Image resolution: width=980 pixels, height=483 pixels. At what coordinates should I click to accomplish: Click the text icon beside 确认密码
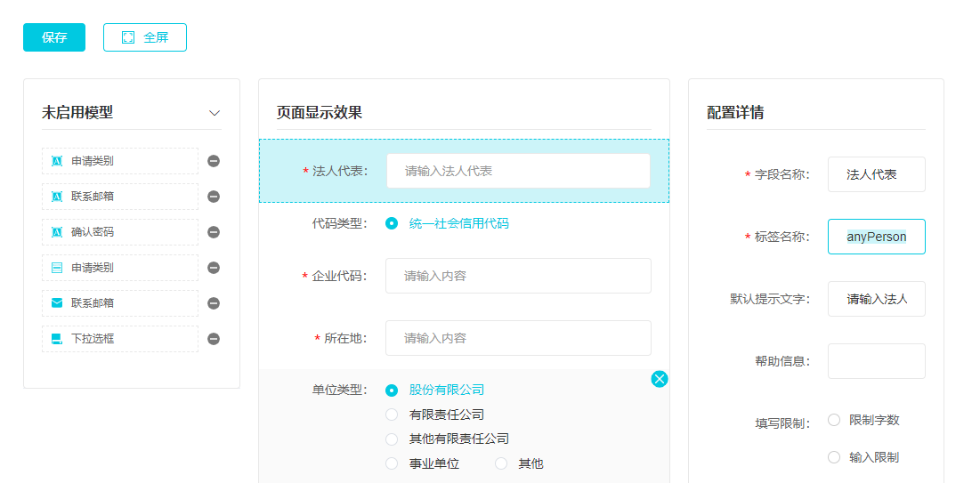(57, 232)
